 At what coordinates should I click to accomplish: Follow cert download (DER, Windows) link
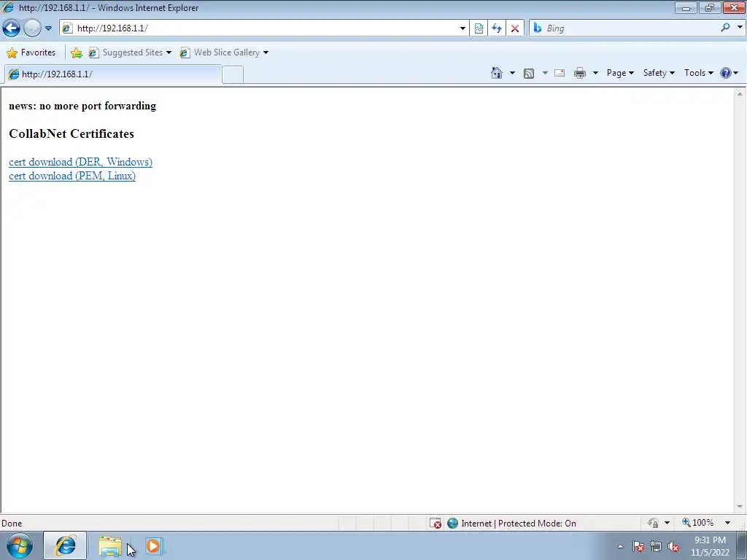coord(80,162)
